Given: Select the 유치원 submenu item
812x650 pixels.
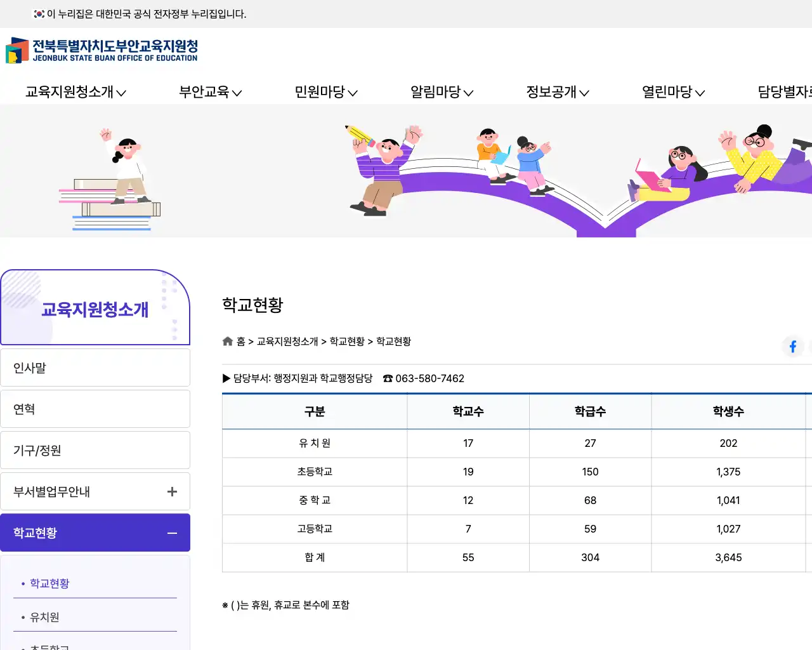Looking at the screenshot, I should pos(44,617).
